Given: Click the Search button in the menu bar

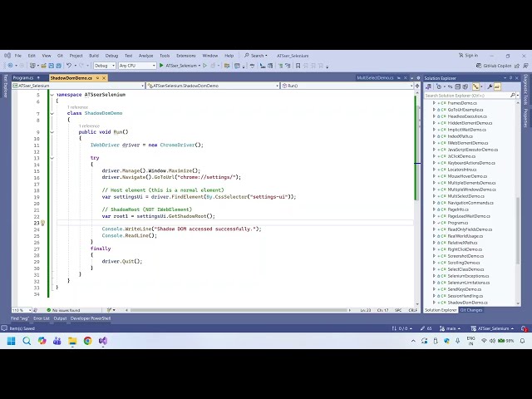Looking at the screenshot, I should pos(256,56).
